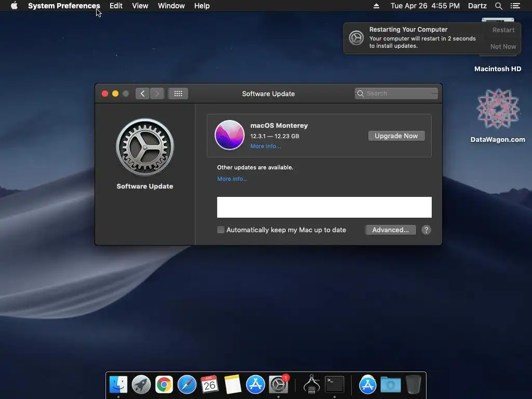Open Google Chrome from the Dock

click(x=164, y=384)
